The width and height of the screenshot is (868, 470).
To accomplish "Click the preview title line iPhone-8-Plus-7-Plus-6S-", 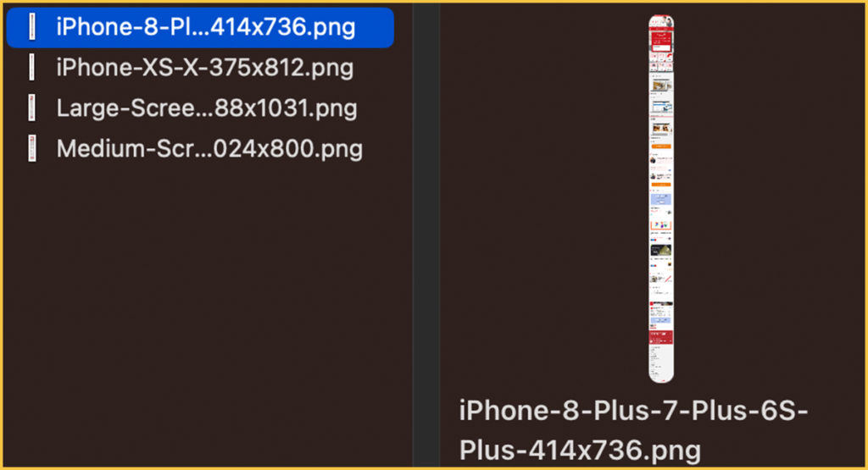I will (633, 410).
